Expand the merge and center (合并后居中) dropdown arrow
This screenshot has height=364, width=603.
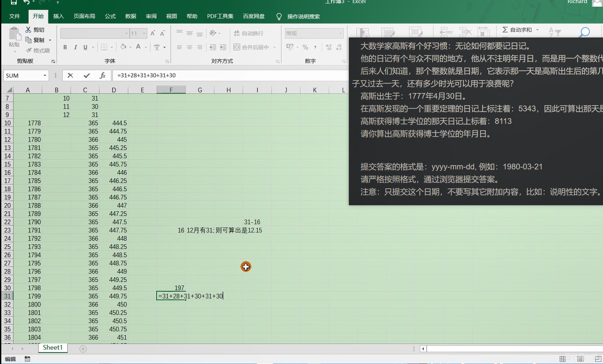[x=275, y=47]
